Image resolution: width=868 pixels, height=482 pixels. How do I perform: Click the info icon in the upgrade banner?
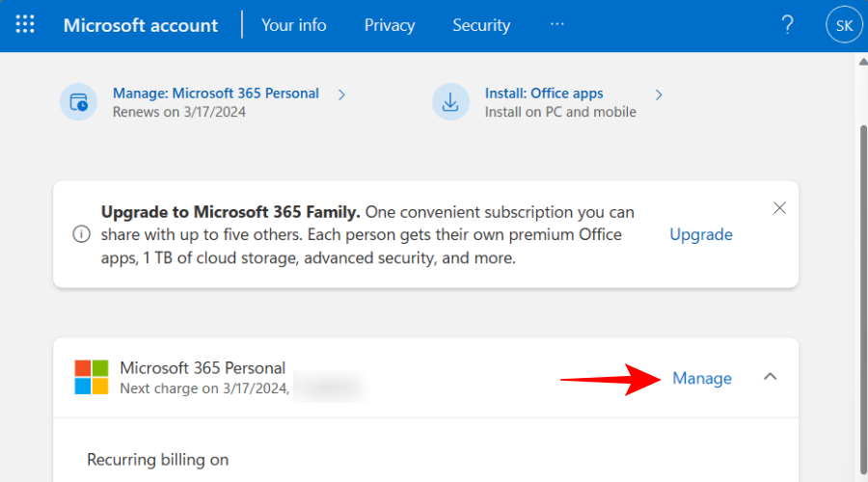82,234
